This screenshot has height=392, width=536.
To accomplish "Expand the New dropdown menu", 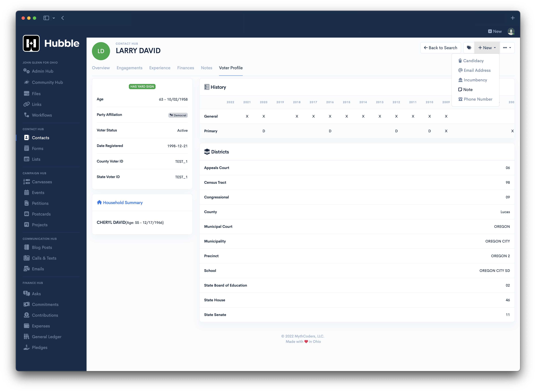I will 486,47.
